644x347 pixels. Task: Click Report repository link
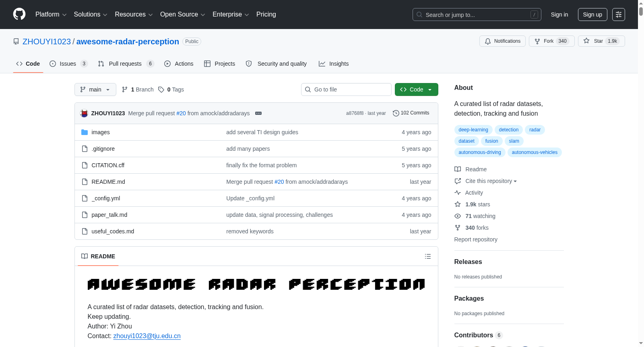pyautogui.click(x=476, y=239)
